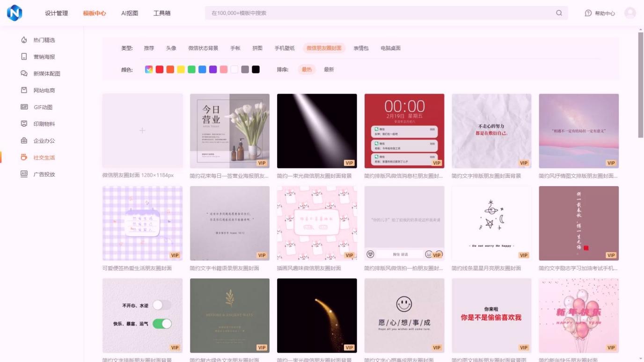
Task: Pick the red color swatch filter
Action: [160, 70]
